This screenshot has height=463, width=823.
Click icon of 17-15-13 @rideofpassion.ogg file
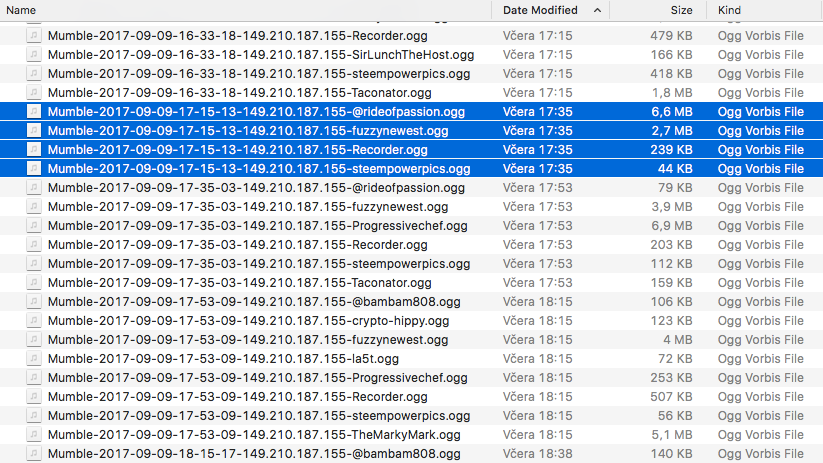coord(34,111)
